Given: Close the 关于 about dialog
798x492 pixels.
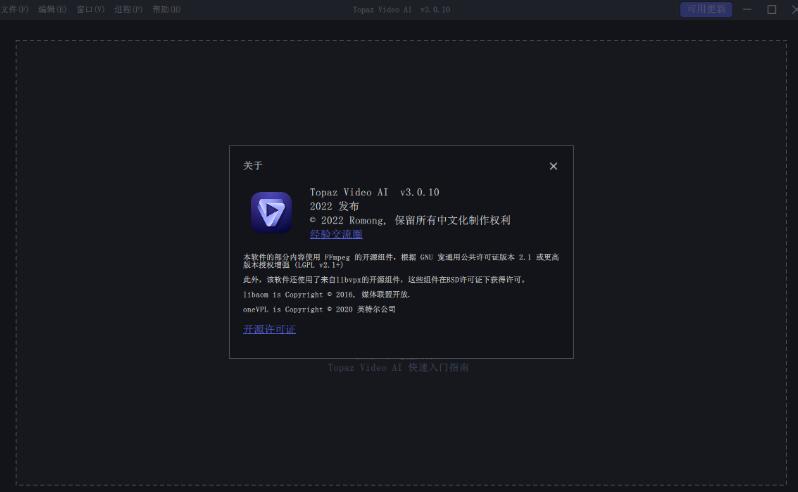Looking at the screenshot, I should point(553,166).
